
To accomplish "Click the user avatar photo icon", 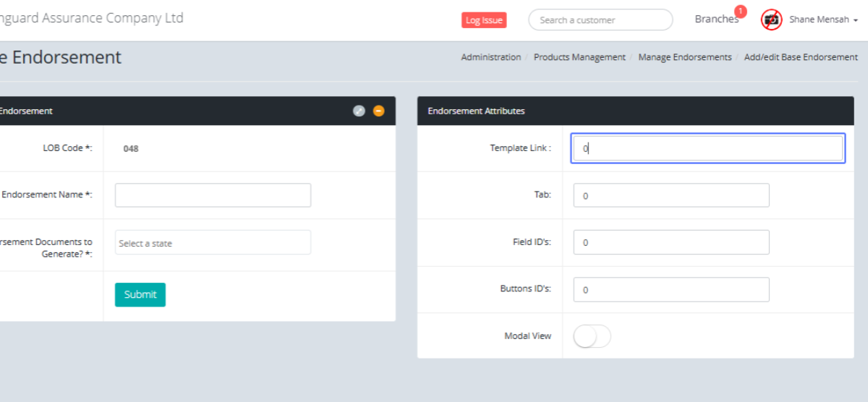I will (772, 20).
